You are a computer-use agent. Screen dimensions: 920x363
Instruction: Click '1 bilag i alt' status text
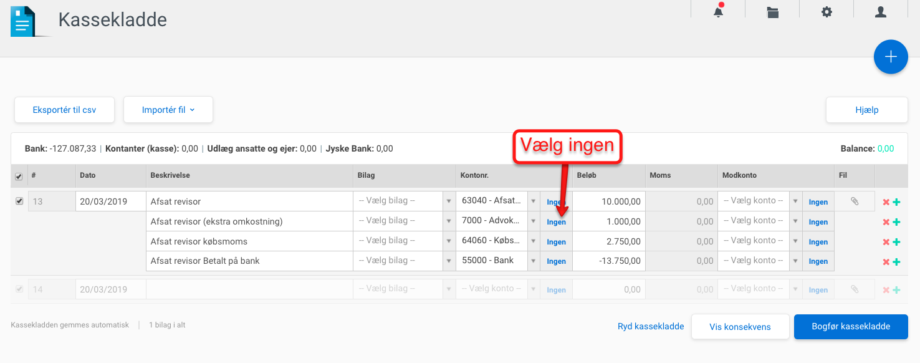[x=167, y=324]
